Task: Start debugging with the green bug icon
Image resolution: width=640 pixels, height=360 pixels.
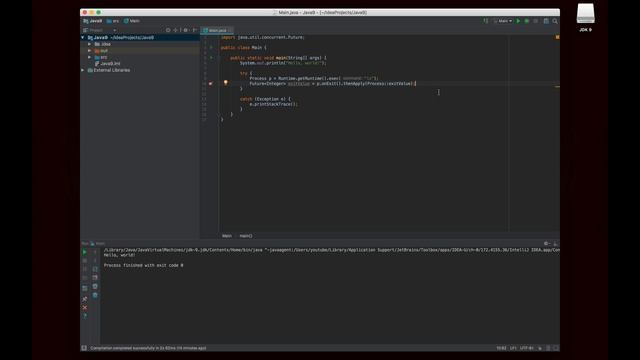Action: (527, 21)
